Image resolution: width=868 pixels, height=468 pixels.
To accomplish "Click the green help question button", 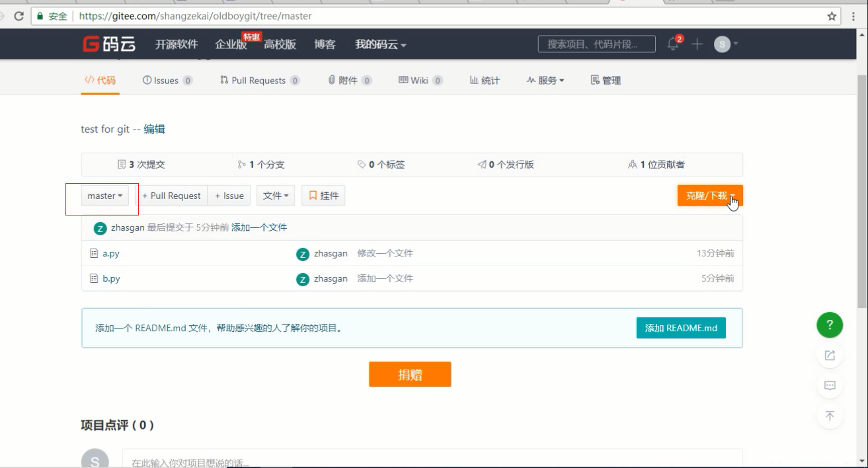I will (830, 325).
